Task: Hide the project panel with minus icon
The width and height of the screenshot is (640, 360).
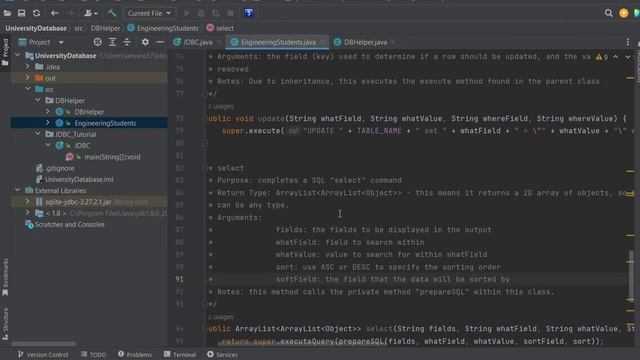Action: click(160, 42)
